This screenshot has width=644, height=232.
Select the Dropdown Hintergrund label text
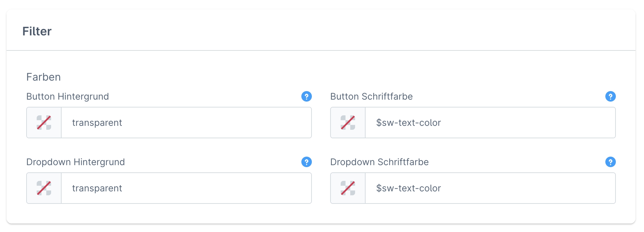pyautogui.click(x=75, y=162)
